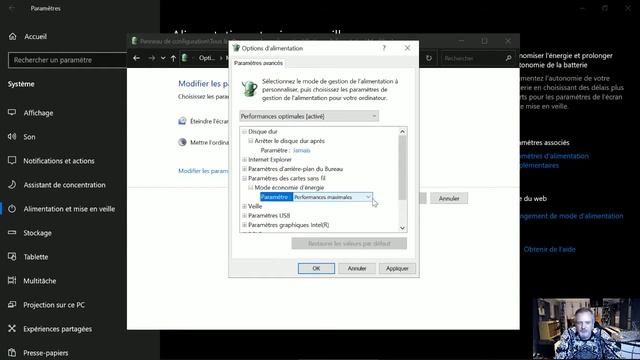This screenshot has width=640, height=360.
Task: Open recent locations chevron in Control Panel
Action: [163, 58]
